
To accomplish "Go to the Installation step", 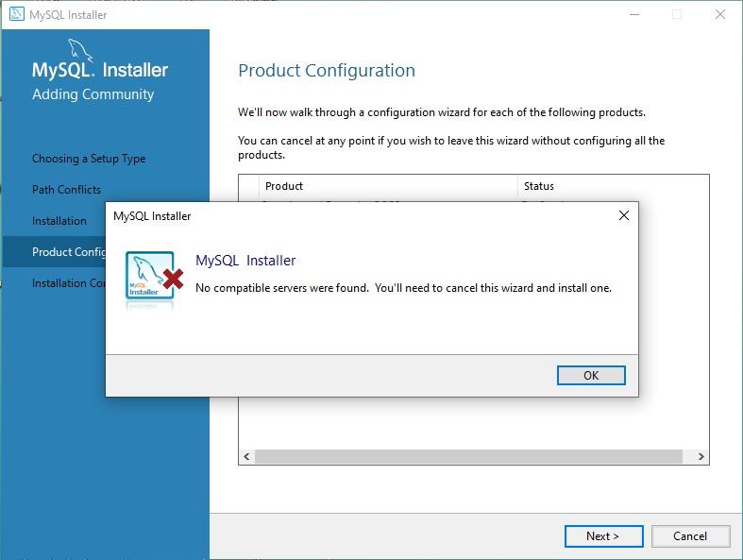I will [x=59, y=221].
